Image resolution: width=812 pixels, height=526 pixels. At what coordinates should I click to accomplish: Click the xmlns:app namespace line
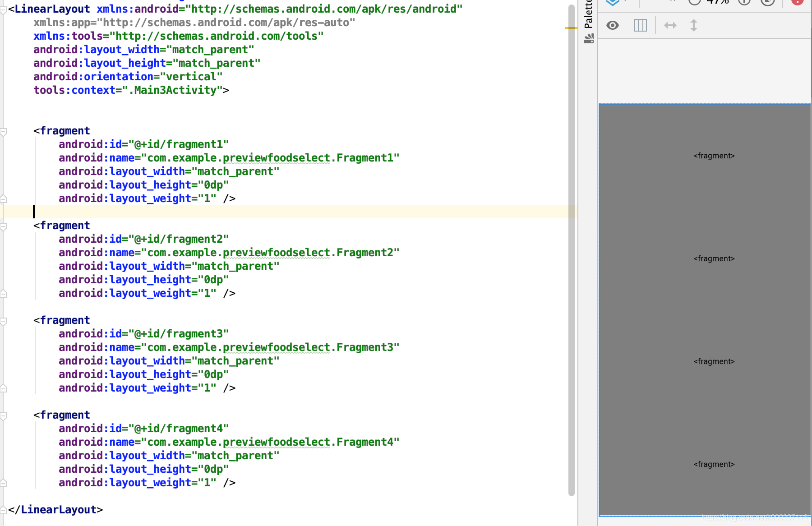194,23
